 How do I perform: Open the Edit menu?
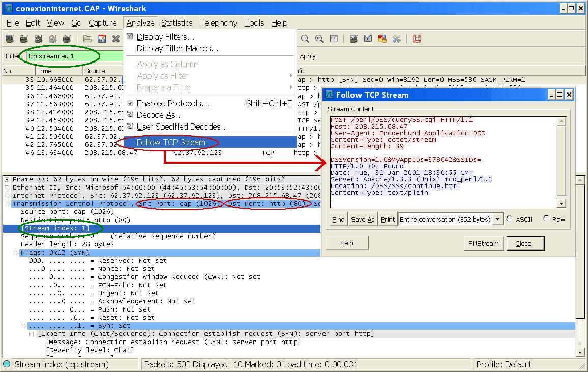click(33, 23)
